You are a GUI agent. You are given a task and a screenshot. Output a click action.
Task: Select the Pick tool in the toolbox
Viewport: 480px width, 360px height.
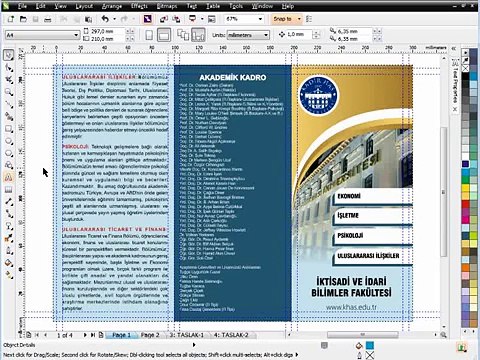(x=9, y=55)
